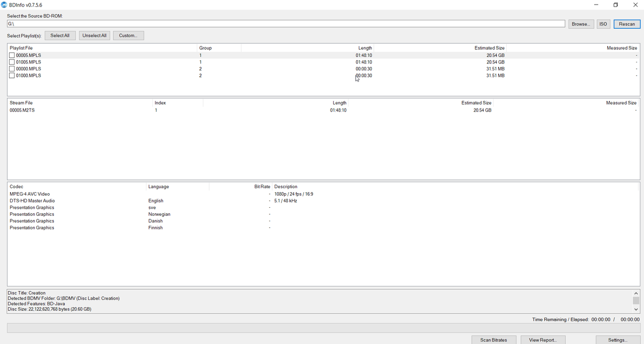Click the Disc Size line in log
This screenshot has height=344, width=644.
click(x=49, y=309)
